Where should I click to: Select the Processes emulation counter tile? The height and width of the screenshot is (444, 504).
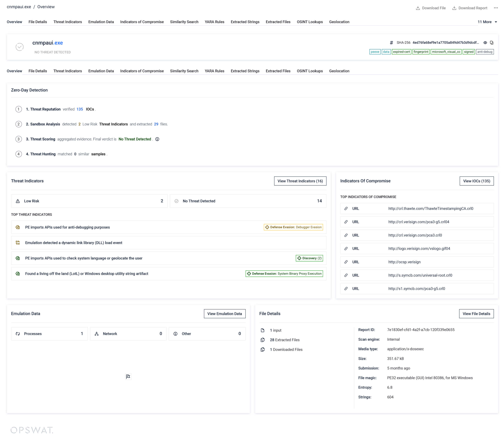49,334
